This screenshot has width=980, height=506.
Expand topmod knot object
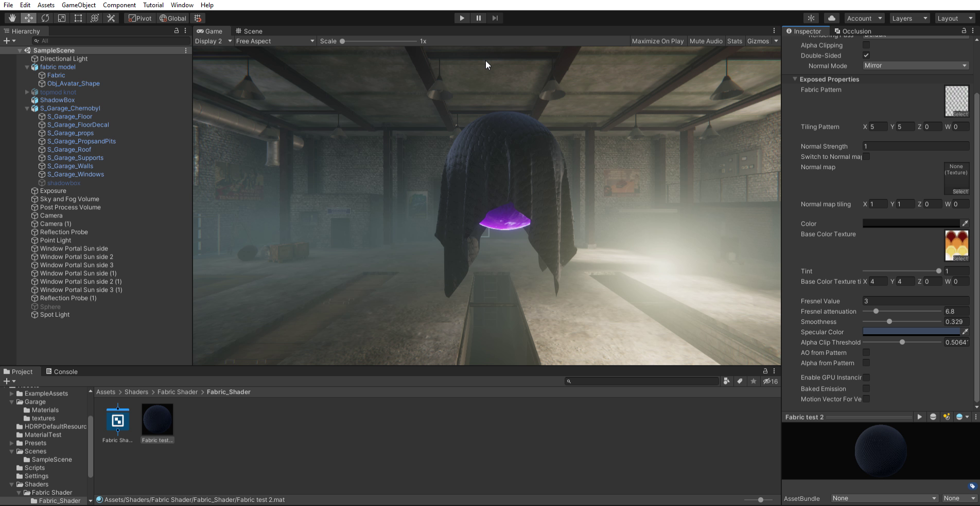click(27, 92)
